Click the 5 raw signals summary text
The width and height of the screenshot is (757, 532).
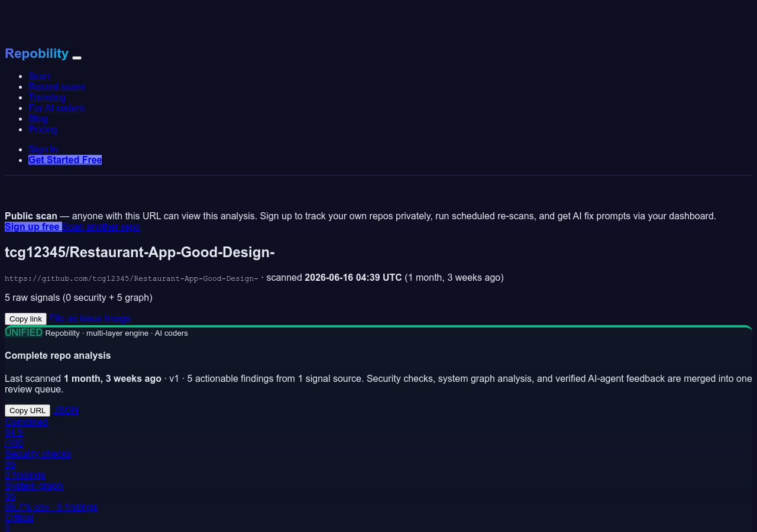[x=79, y=297]
